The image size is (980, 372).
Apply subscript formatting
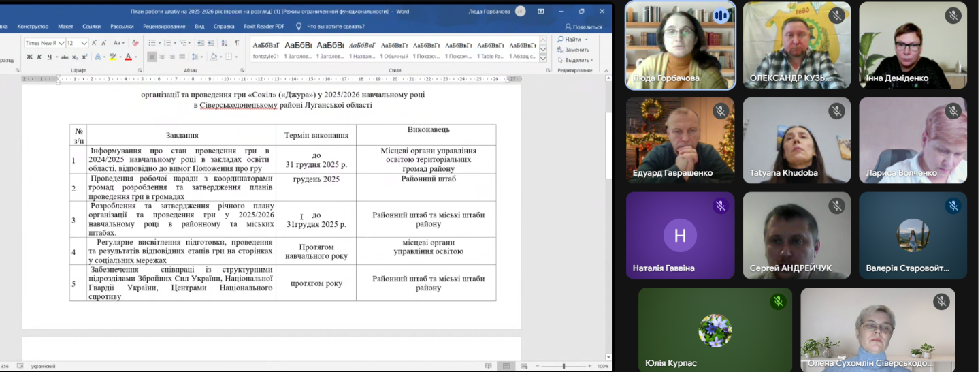pyautogui.click(x=75, y=57)
